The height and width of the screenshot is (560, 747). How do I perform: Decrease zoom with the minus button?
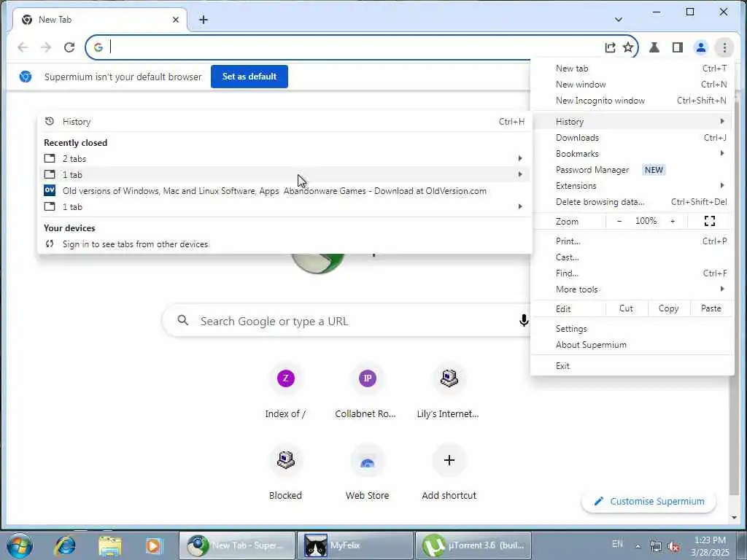619,221
